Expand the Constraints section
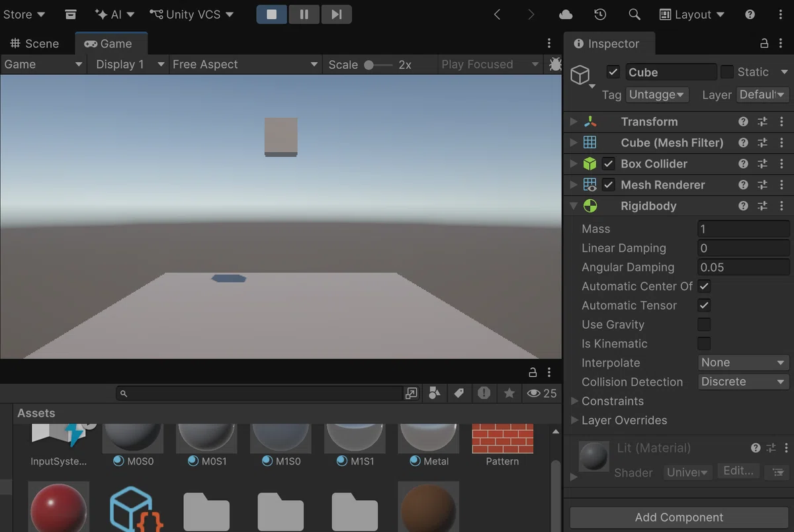This screenshot has height=532, width=794. [574, 401]
